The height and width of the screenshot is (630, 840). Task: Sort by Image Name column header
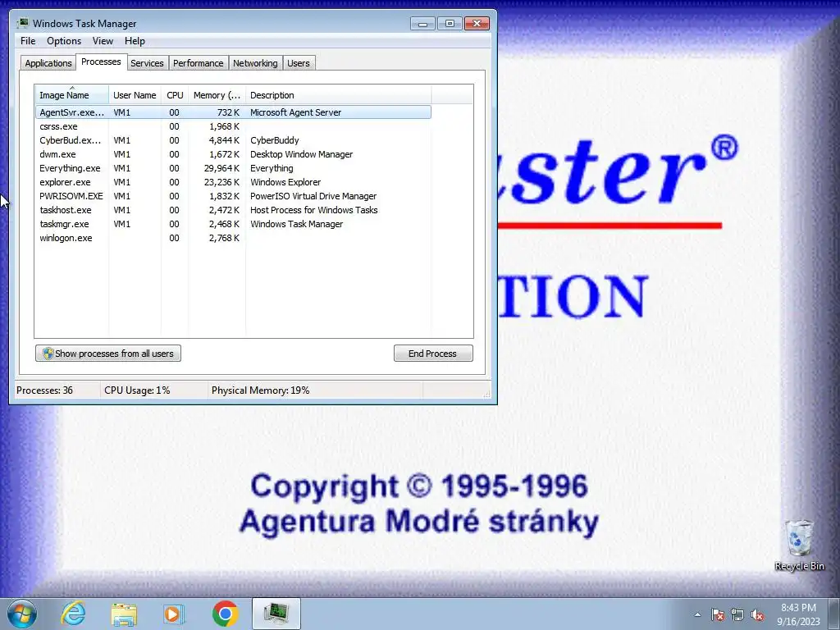(x=72, y=95)
